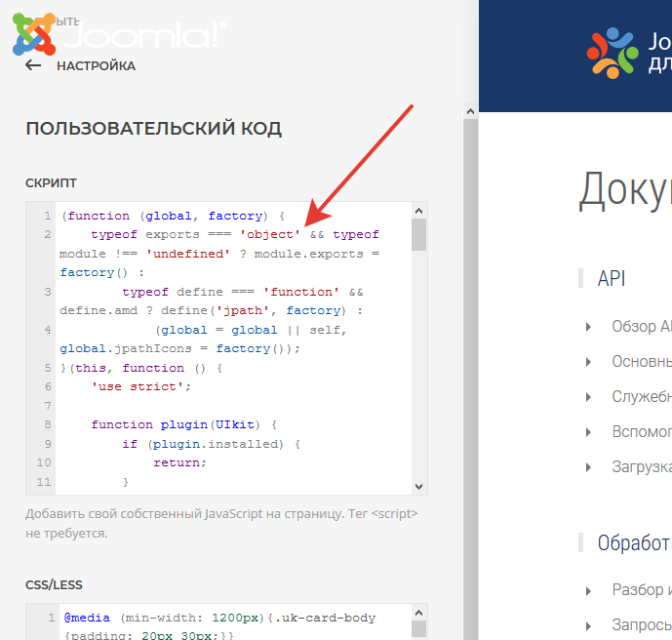672x640 pixels.
Task: Open the Вспомогательные documentation link
Action: click(642, 431)
